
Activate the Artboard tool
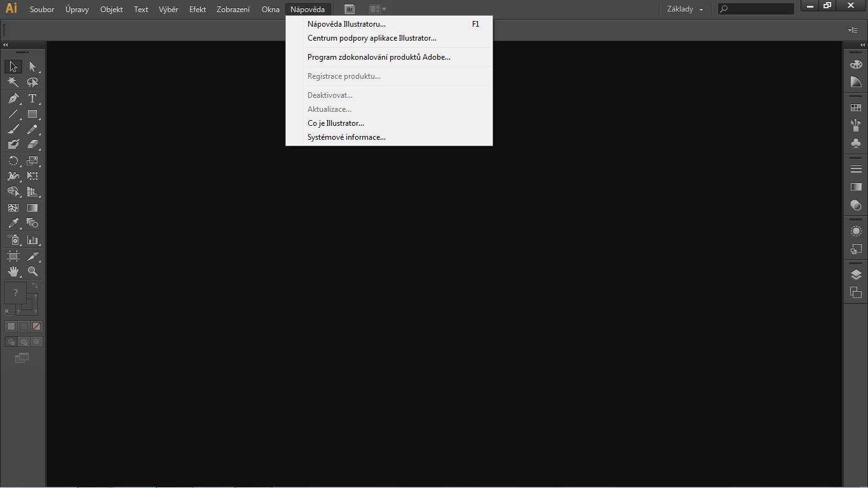tap(13, 256)
